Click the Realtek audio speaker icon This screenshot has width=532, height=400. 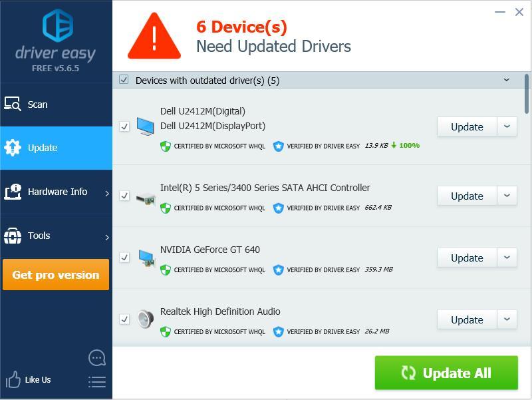[x=146, y=319]
